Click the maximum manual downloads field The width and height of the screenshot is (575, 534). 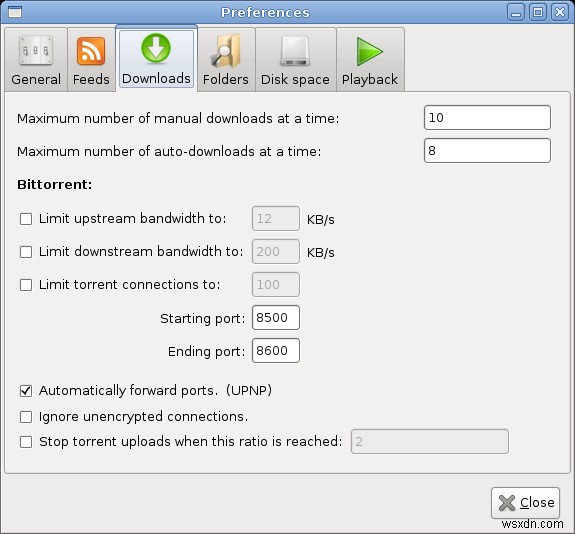(x=487, y=118)
